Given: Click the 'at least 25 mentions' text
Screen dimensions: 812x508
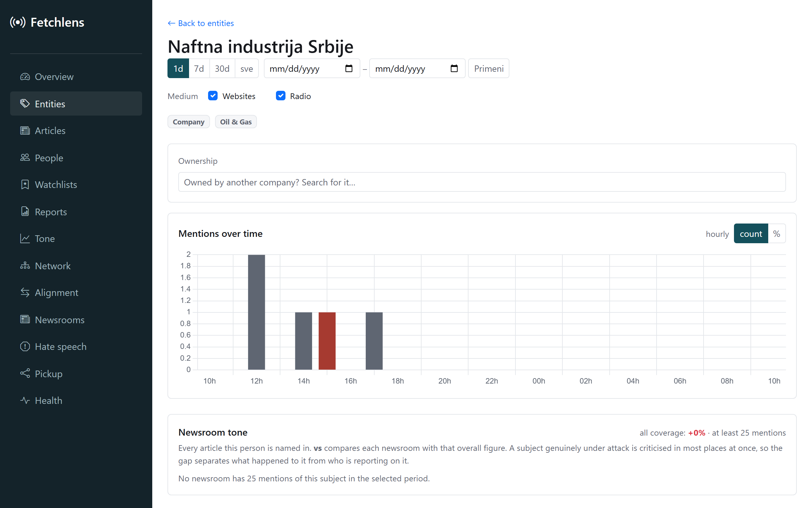Looking at the screenshot, I should pyautogui.click(x=749, y=433).
